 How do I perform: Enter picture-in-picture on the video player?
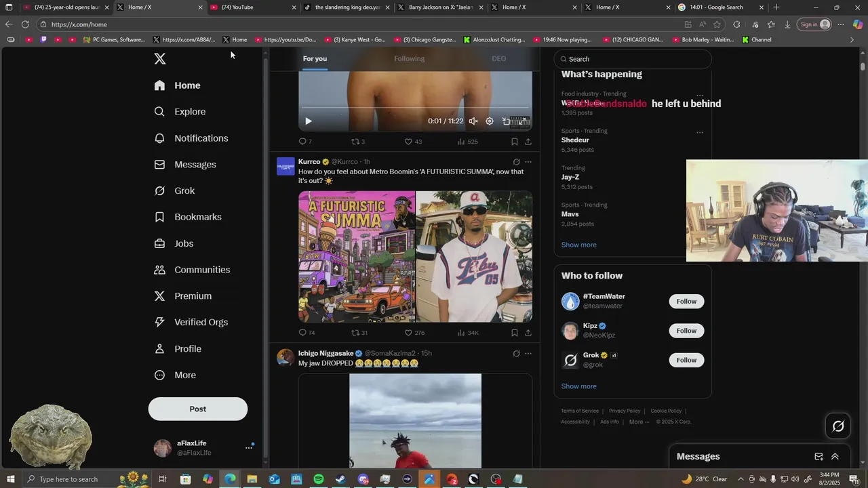pyautogui.click(x=506, y=121)
